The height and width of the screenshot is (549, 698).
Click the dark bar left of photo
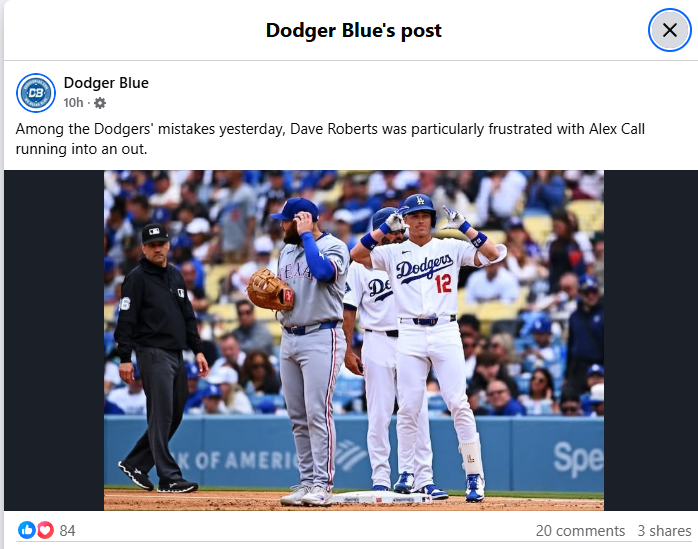coord(54,340)
